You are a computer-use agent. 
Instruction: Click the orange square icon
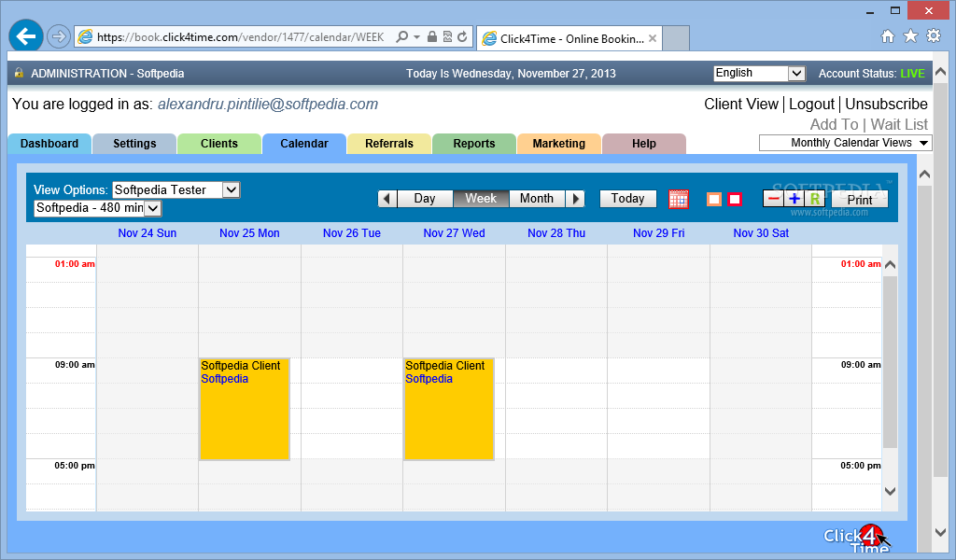(714, 199)
